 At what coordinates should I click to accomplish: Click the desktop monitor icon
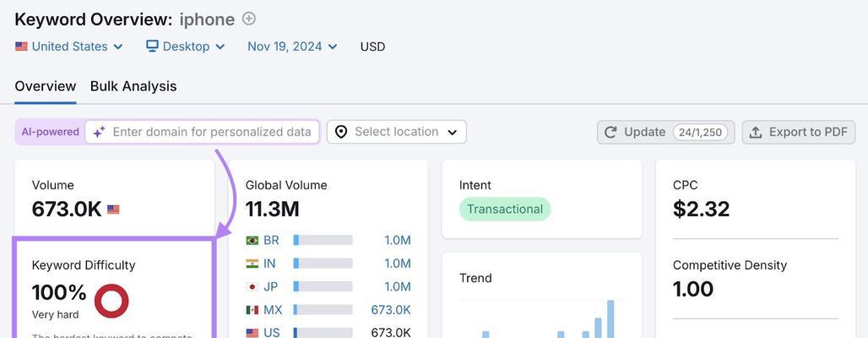coord(152,46)
